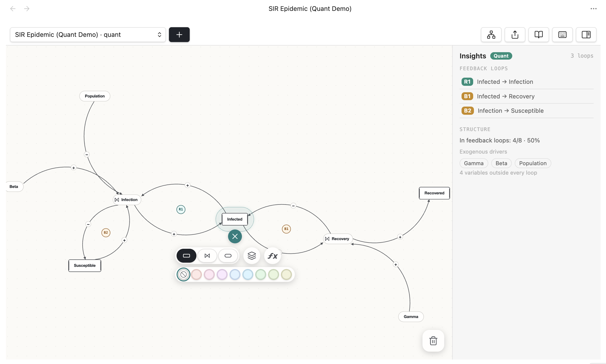Dismiss the node toolbar with X button
This screenshot has width=606, height=364.
[x=235, y=236]
